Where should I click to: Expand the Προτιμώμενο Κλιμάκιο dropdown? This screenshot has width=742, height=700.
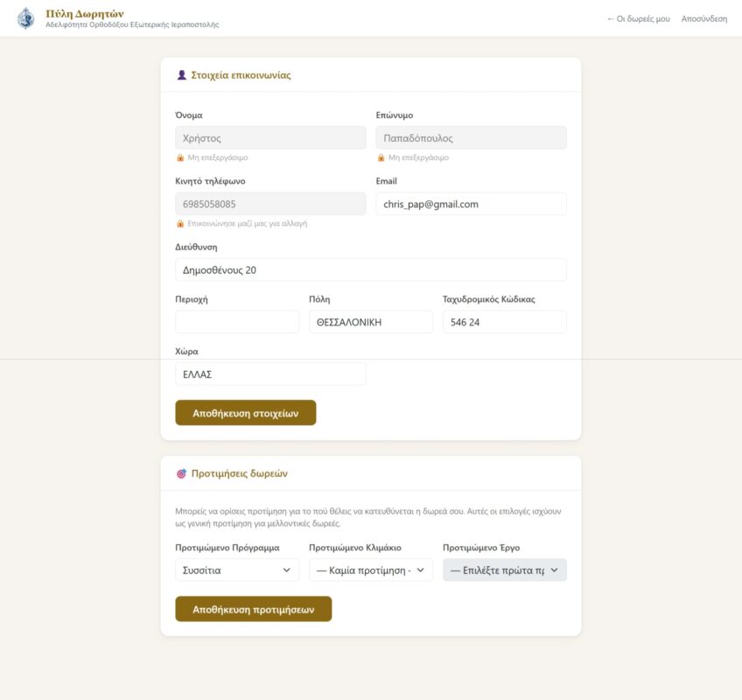[370, 570]
